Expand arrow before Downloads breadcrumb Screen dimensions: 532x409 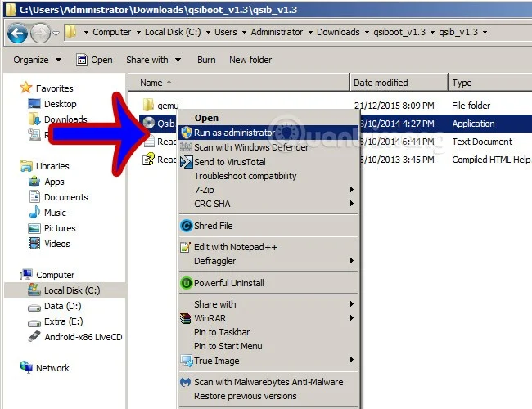click(310, 32)
